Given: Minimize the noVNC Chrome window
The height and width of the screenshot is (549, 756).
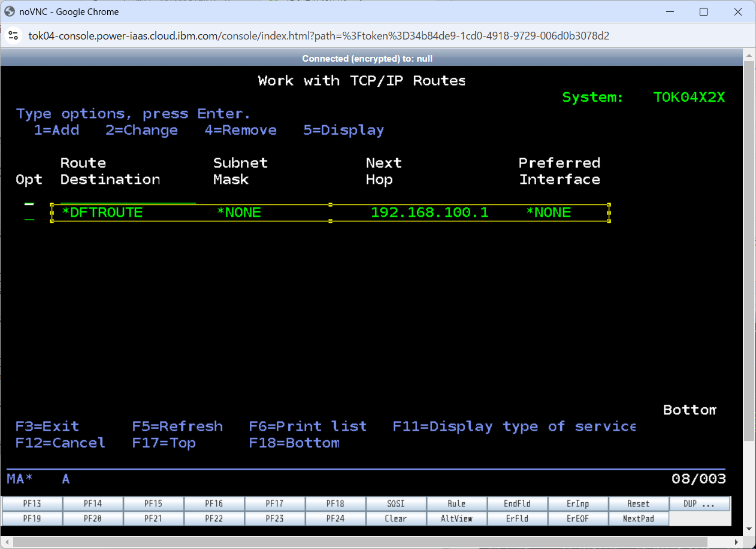Looking at the screenshot, I should pos(669,11).
